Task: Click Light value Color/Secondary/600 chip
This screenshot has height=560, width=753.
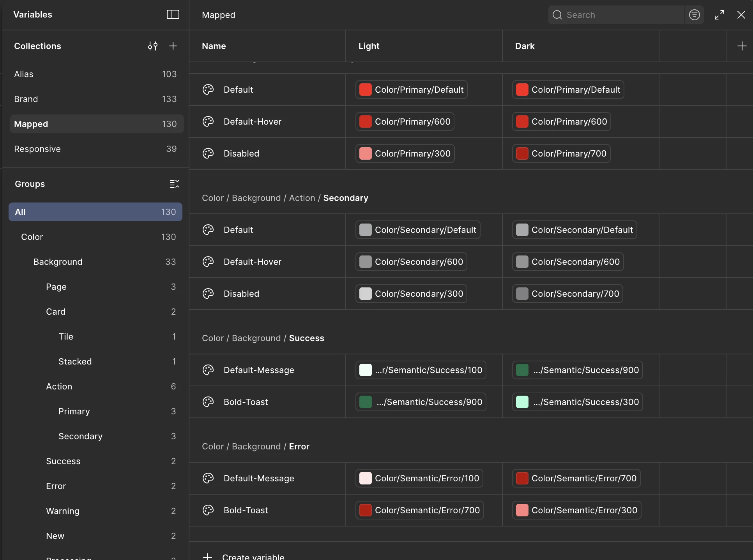Action: click(x=411, y=262)
